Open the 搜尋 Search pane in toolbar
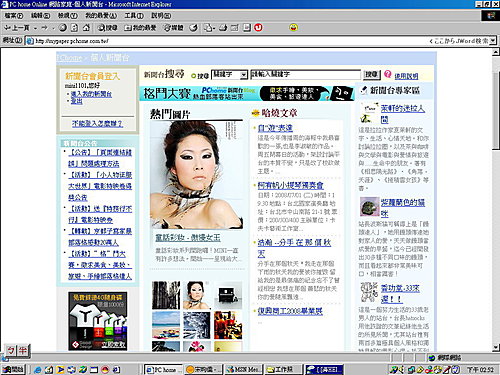 pos(107,28)
